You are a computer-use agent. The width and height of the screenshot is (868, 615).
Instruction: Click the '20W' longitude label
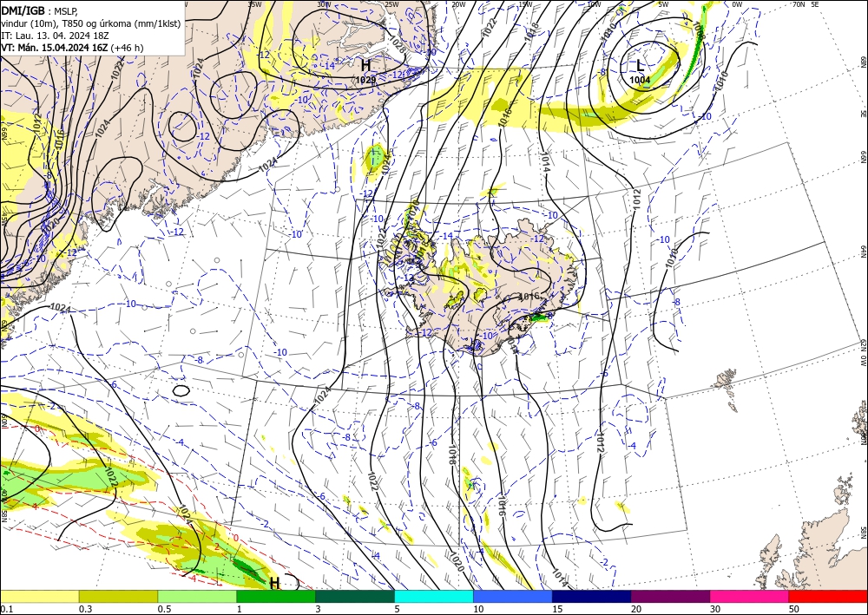point(458,3)
